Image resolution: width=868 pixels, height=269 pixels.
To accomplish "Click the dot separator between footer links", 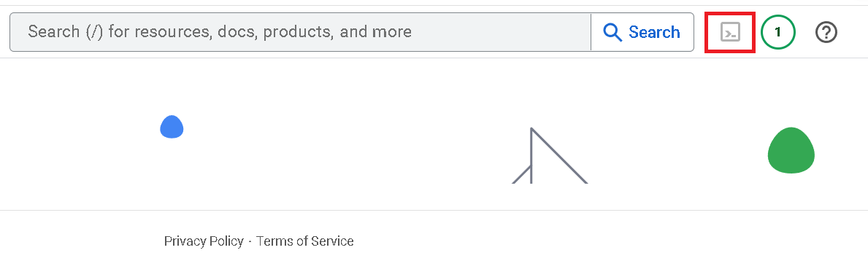I will [x=250, y=242].
